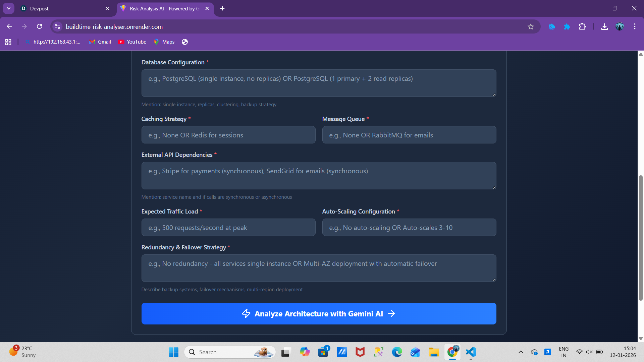
Task: Open File Explorer from the taskbar
Action: click(434, 352)
